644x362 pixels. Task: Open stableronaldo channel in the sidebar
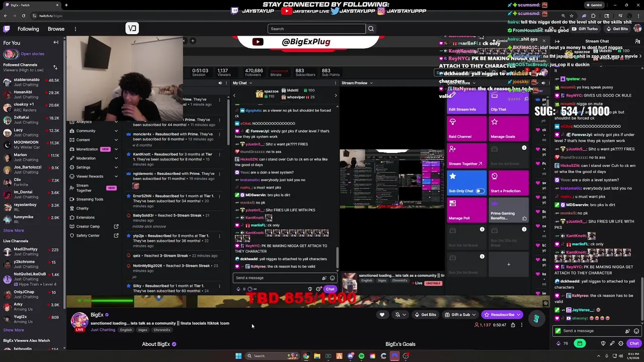tap(32, 82)
